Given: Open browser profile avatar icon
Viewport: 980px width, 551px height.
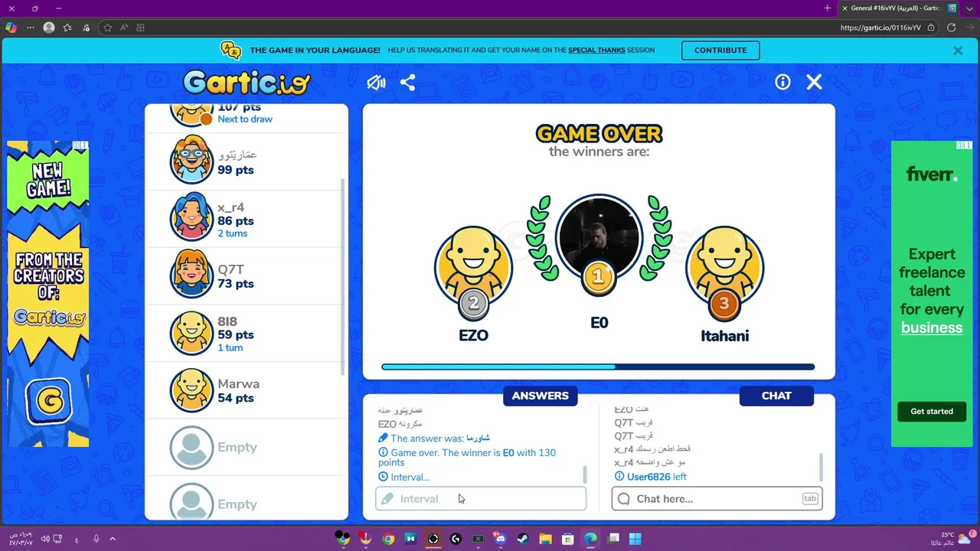Looking at the screenshot, I should pos(49,28).
